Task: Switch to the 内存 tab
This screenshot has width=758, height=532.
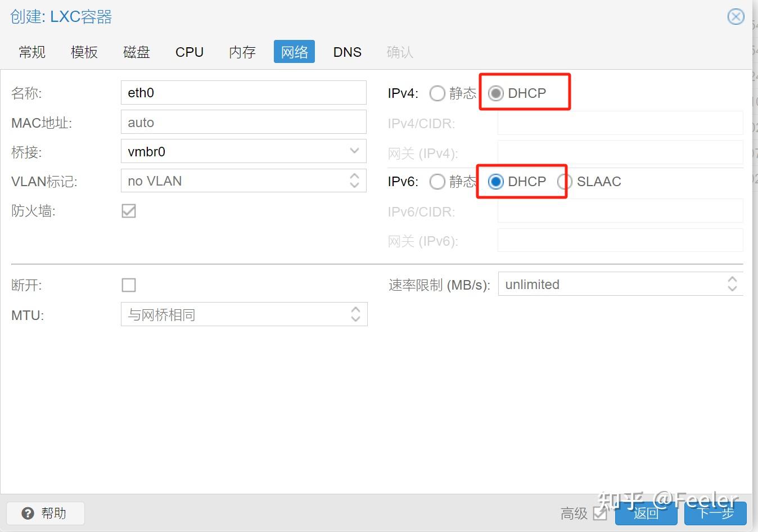Action: click(x=241, y=52)
